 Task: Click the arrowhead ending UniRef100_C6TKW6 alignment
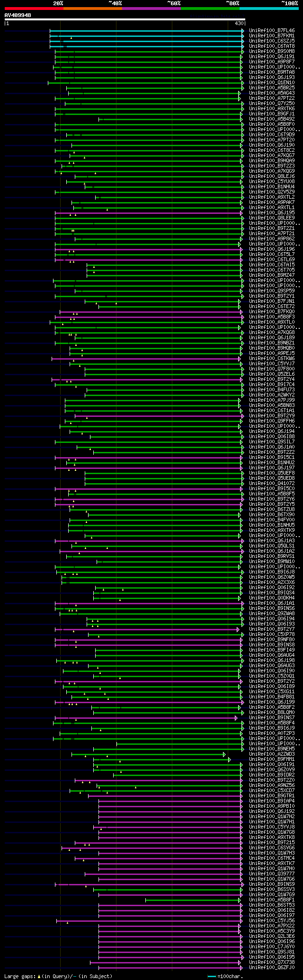[240, 359]
